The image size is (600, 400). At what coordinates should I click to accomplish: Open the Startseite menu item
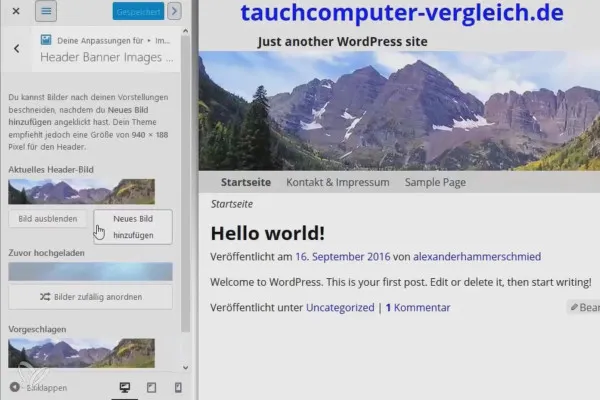click(246, 182)
